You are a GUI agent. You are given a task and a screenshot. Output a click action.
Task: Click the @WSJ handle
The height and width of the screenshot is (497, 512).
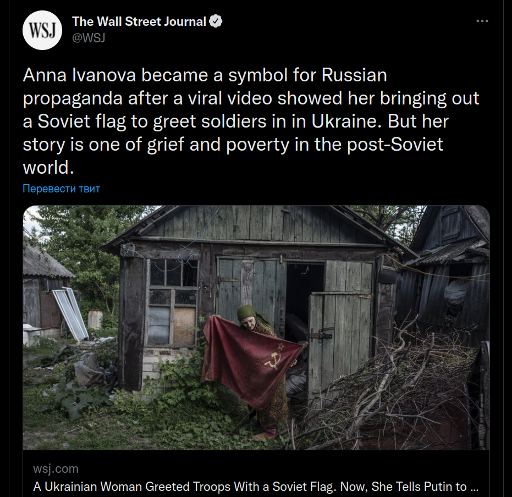click(89, 38)
